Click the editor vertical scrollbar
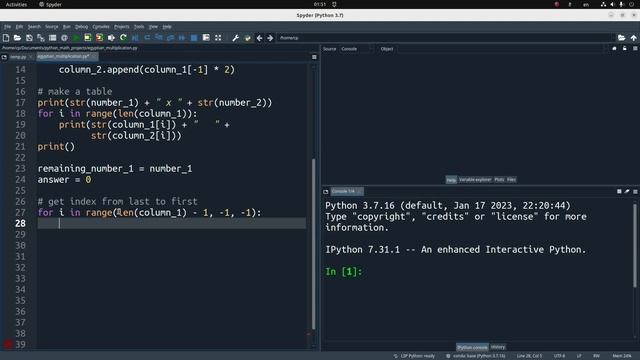This screenshot has width=640, height=360. (313, 244)
